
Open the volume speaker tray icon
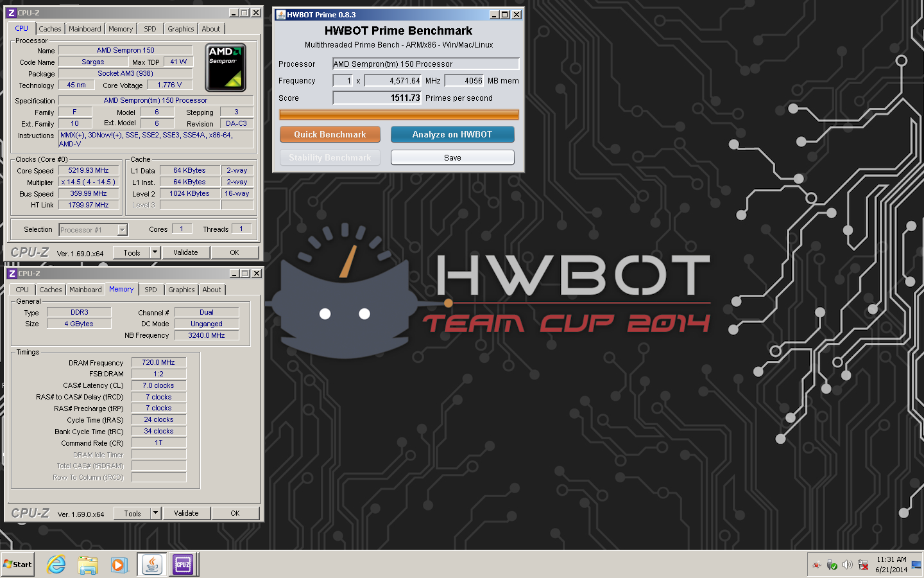click(x=847, y=565)
